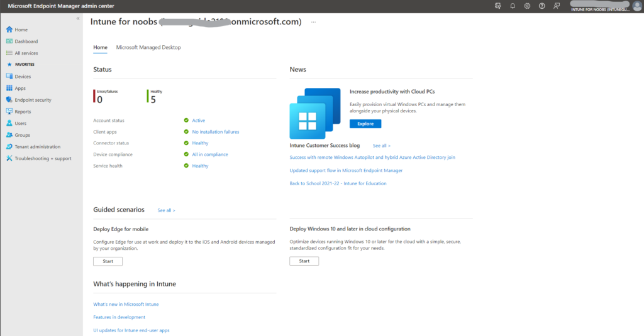
Task: Open Updated support flow blog link
Action: (346, 170)
